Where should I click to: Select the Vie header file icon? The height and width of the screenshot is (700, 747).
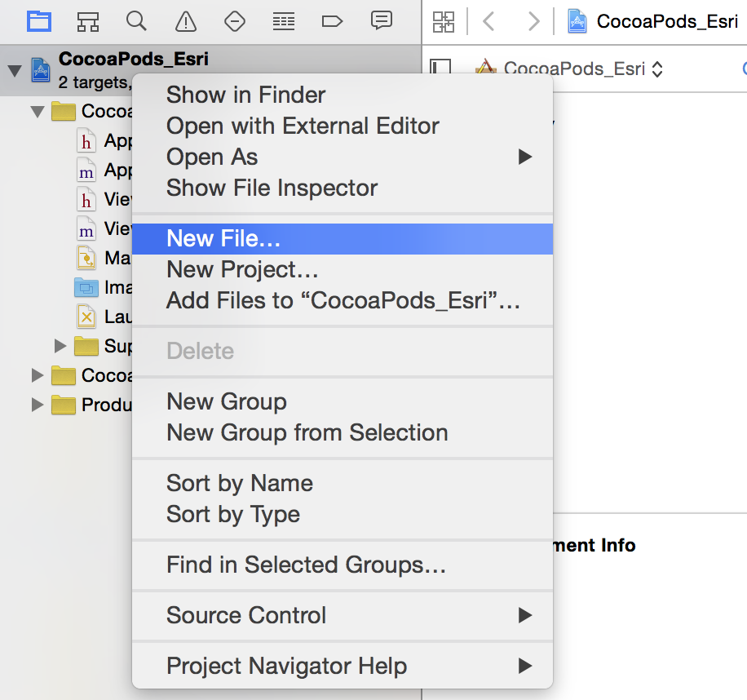click(86, 199)
